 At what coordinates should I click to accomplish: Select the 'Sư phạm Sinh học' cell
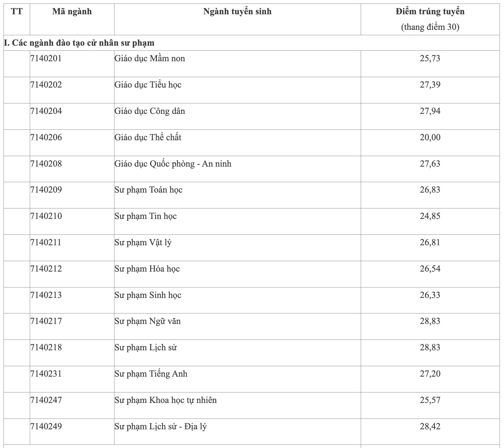coord(148,295)
